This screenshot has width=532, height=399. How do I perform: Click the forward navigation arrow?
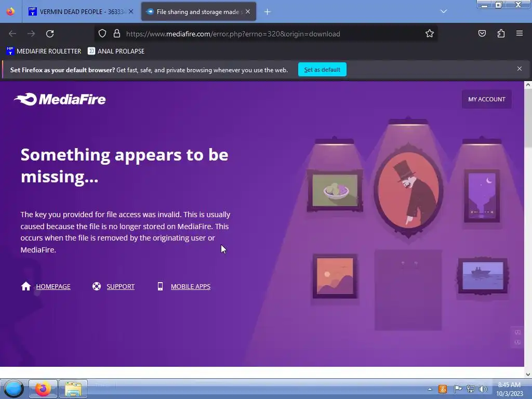pos(31,34)
